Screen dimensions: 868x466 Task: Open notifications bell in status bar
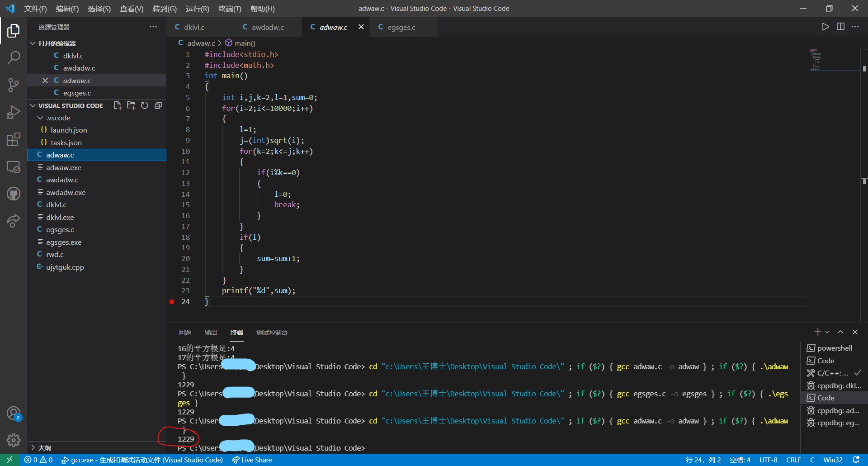coord(856,460)
